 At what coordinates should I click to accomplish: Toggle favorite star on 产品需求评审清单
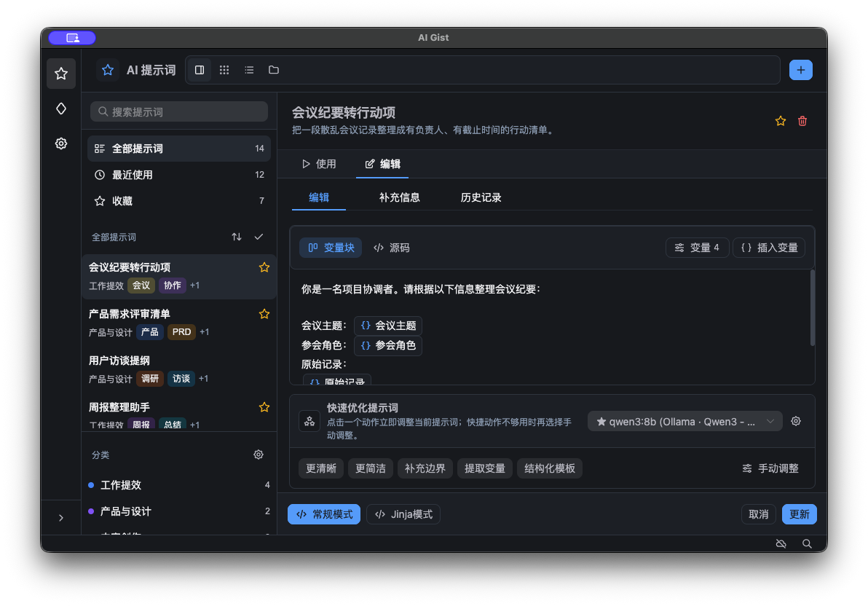point(264,314)
